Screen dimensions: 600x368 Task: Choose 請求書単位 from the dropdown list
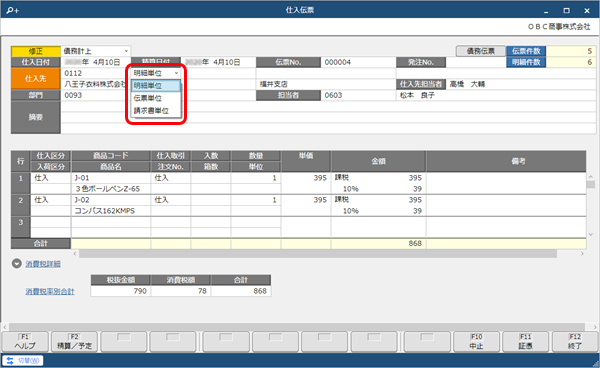(x=156, y=111)
